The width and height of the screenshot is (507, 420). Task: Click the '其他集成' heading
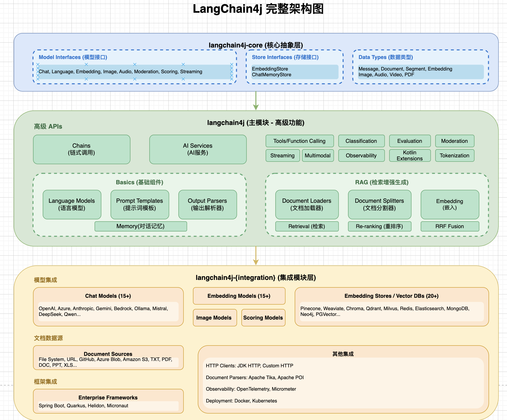[x=343, y=354]
